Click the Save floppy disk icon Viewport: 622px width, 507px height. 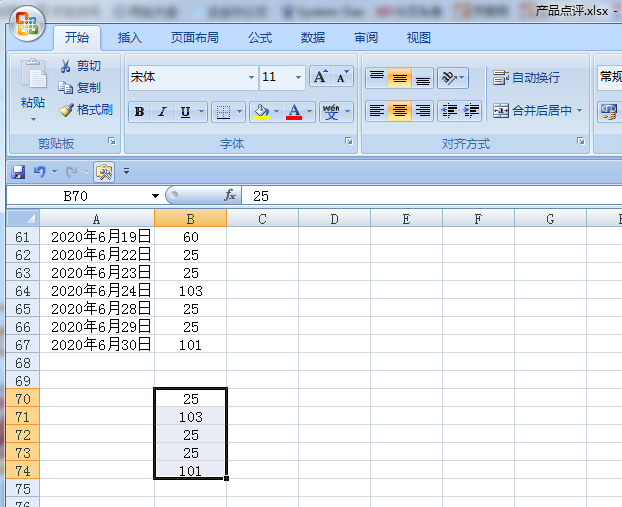coord(17,171)
